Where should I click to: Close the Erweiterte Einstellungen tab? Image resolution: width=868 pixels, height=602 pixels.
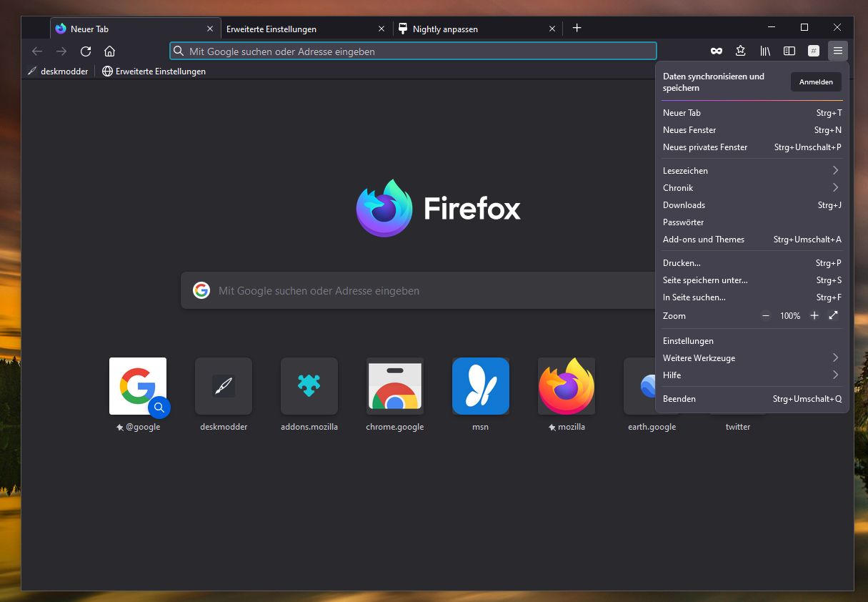381,29
